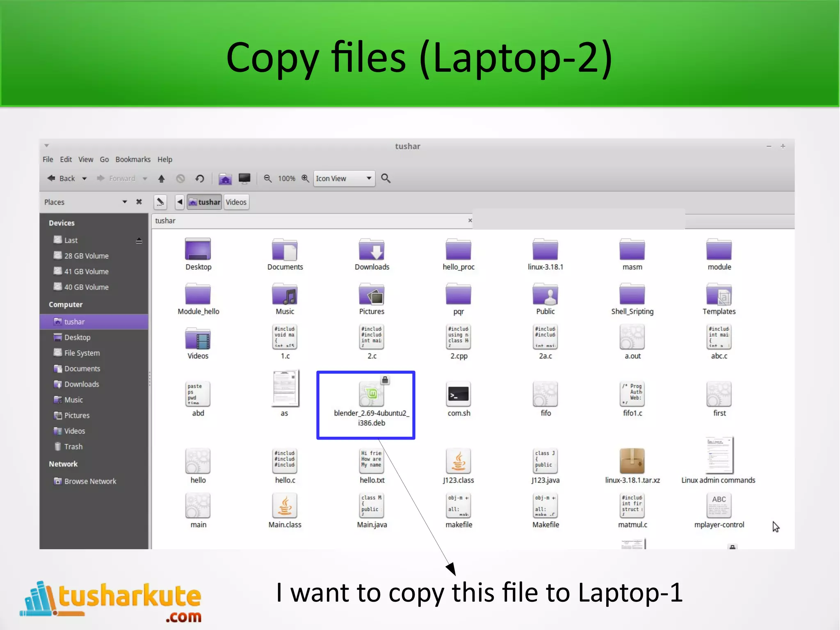The height and width of the screenshot is (630, 840).
Task: Click the path bar left arrow
Action: [180, 202]
